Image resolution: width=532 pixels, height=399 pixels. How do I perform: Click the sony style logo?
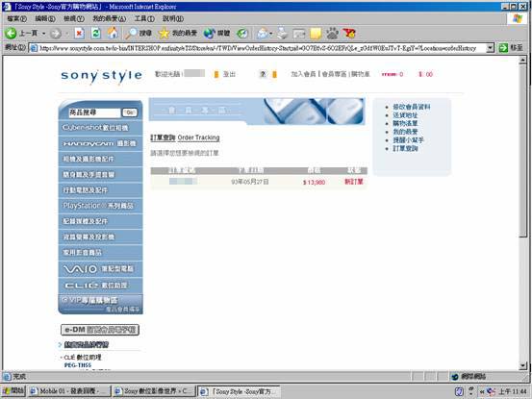click(x=101, y=76)
